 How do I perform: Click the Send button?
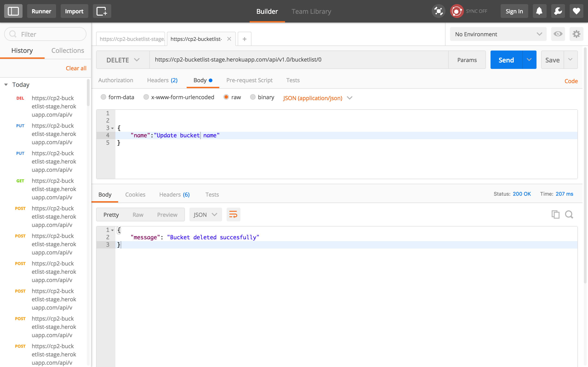(x=506, y=60)
